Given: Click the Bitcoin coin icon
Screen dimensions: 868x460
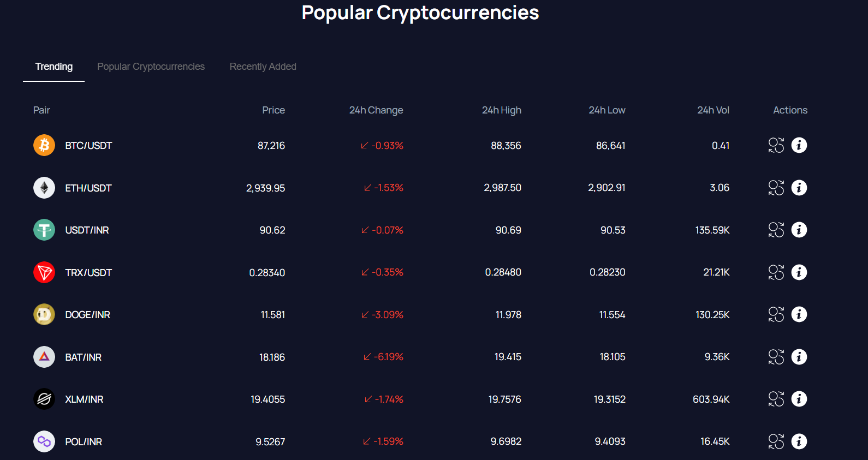Looking at the screenshot, I should pos(44,145).
